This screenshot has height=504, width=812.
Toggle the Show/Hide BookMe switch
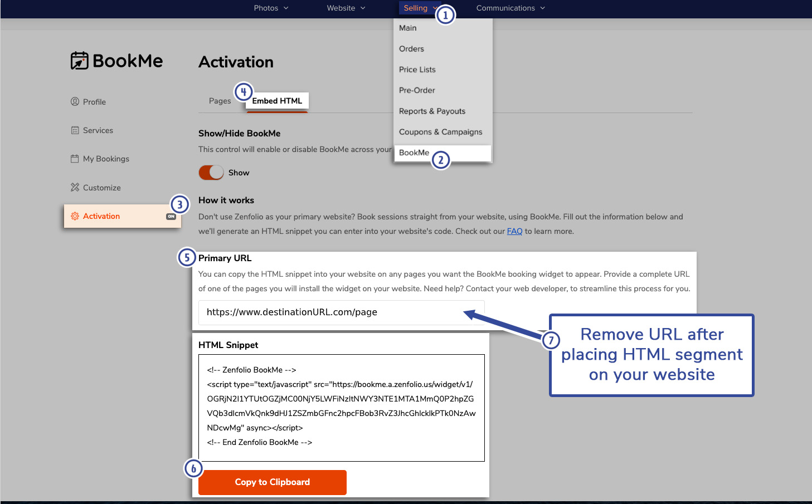[211, 173]
